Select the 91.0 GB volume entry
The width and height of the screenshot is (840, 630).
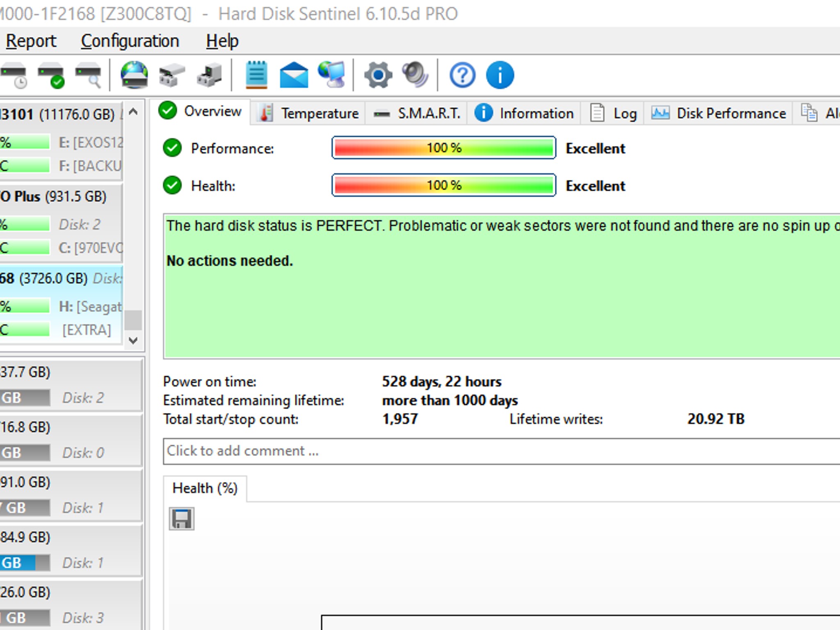[x=71, y=495]
